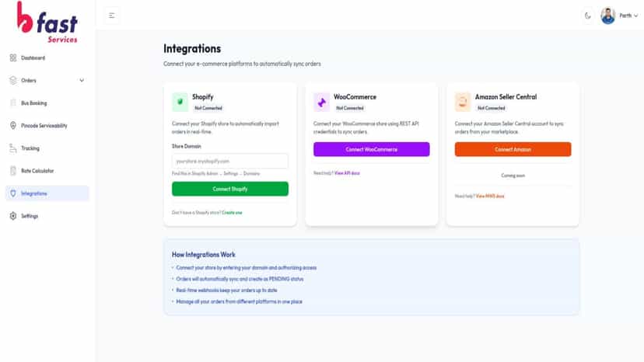Focus the Store Domain input field
The image size is (644, 362).
click(230, 162)
